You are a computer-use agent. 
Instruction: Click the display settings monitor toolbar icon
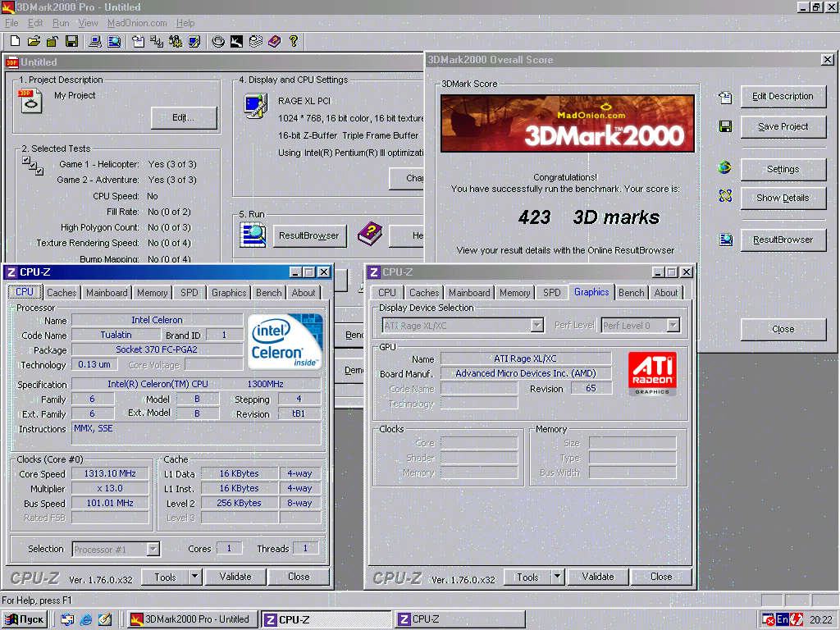[x=194, y=41]
